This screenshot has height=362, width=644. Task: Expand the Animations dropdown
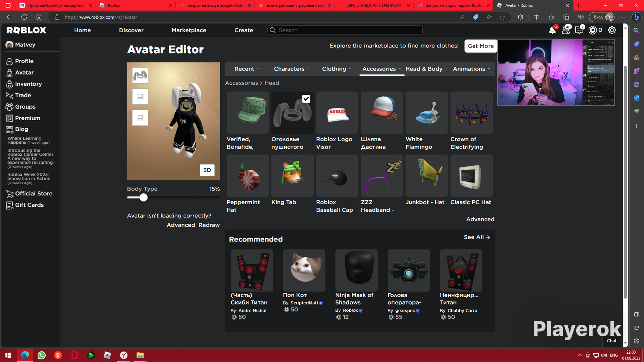tap(472, 69)
